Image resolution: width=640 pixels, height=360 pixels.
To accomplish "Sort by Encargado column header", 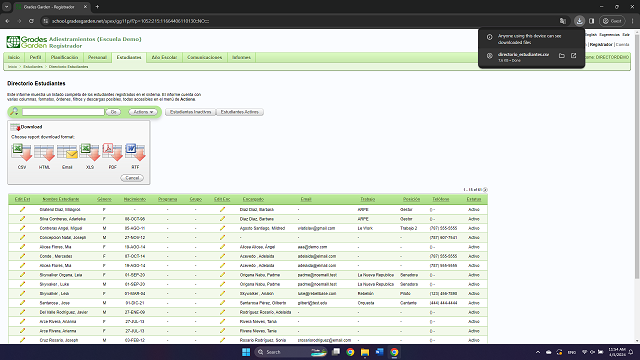I will point(253,199).
